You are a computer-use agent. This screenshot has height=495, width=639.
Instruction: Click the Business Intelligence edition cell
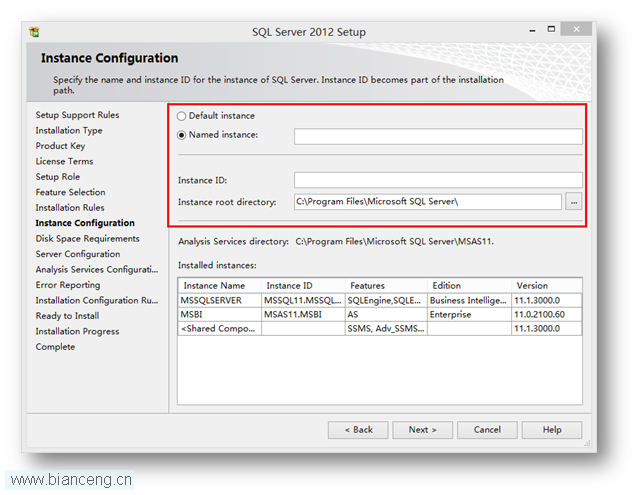pos(469,301)
